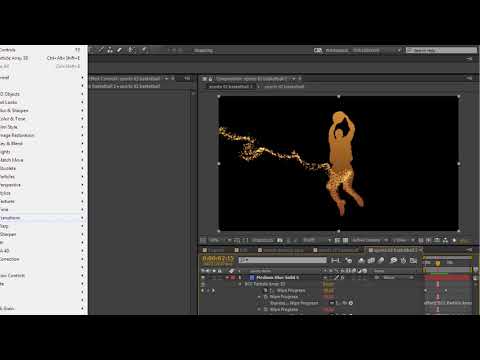Go to next Wipe Progress keyframe
The image size is (480, 360).
coord(213,290)
